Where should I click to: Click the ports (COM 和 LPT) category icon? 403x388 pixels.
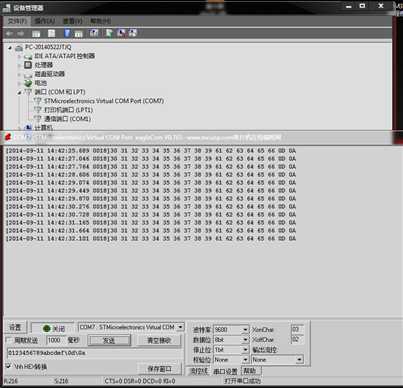(x=28, y=92)
